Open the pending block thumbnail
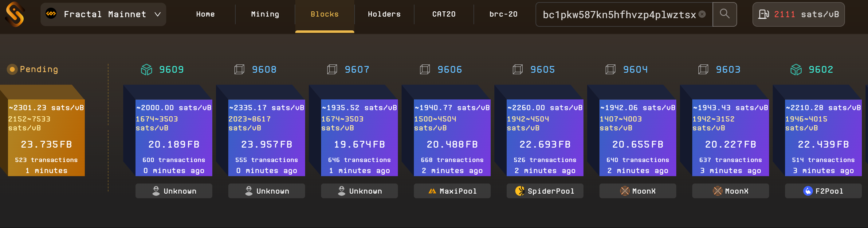Image resolution: width=868 pixels, height=228 pixels. click(46, 137)
